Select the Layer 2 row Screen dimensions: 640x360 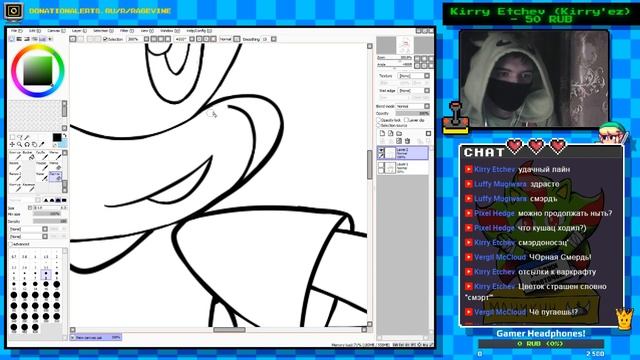403,153
